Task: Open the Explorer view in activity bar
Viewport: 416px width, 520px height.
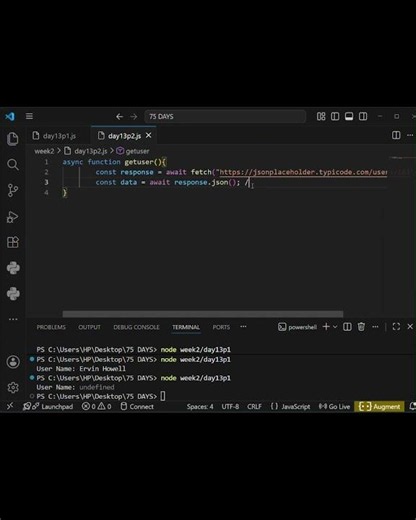Action: pyautogui.click(x=13, y=139)
